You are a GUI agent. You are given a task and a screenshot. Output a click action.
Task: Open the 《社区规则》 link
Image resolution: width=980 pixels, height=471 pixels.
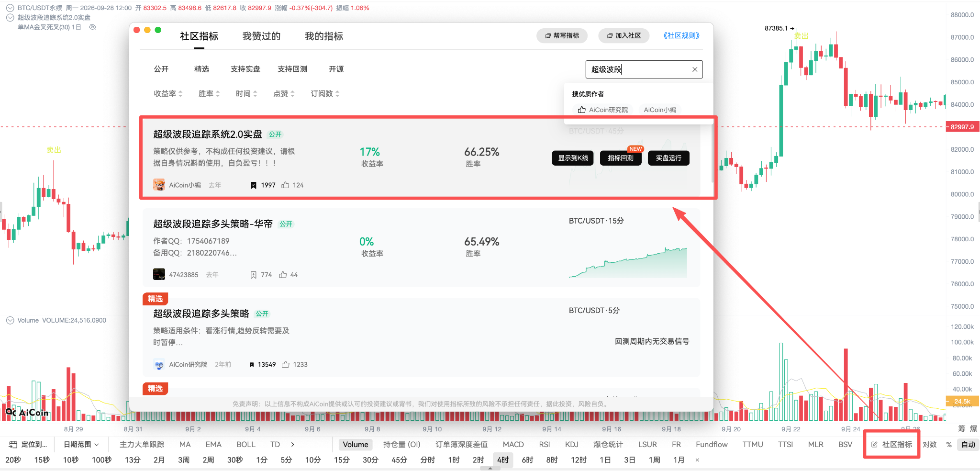click(x=681, y=36)
